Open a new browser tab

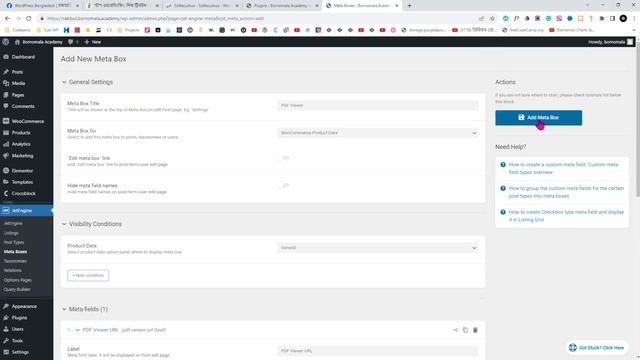[409, 6]
